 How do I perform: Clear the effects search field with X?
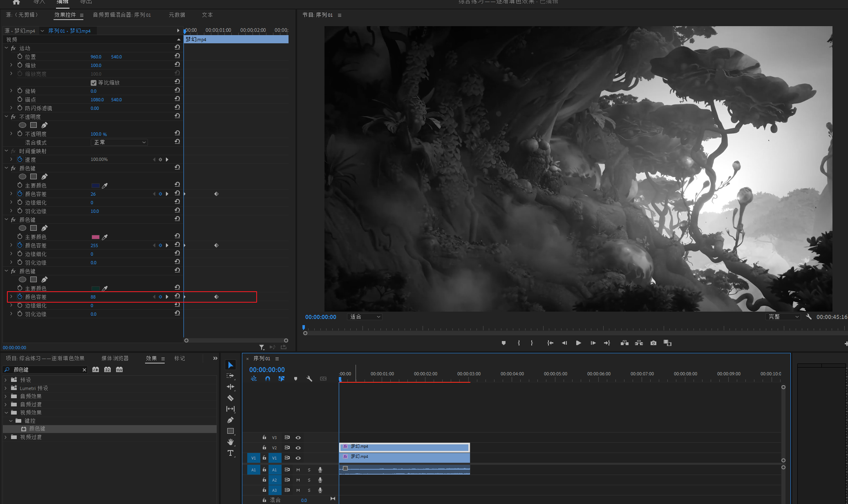coord(84,370)
